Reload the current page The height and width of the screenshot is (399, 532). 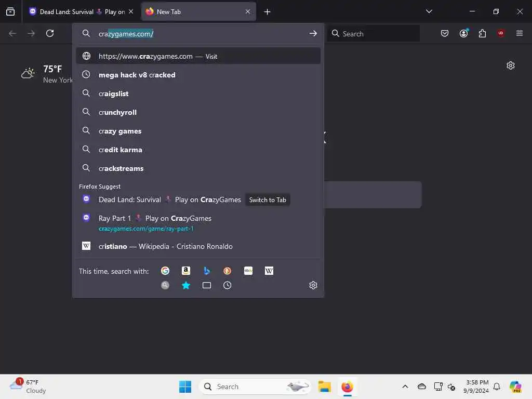coord(50,33)
